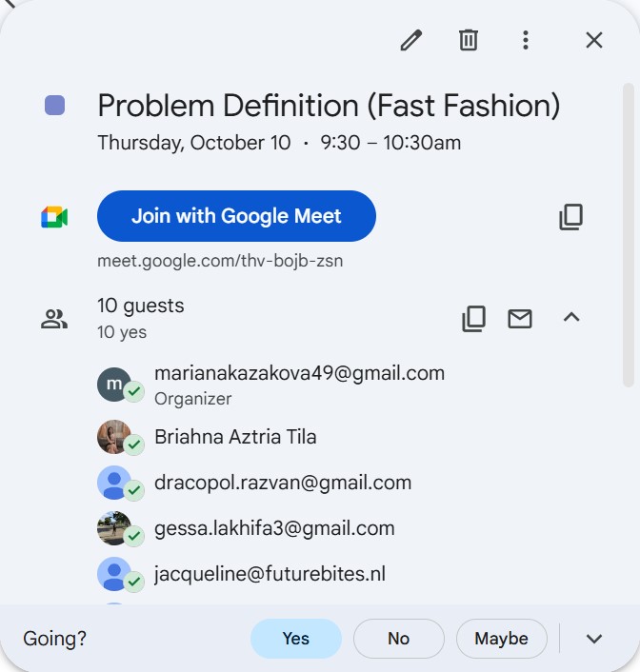
Task: Click gessa.lakhifa3@gmail.com avatar thumbnail
Action: 114,528
